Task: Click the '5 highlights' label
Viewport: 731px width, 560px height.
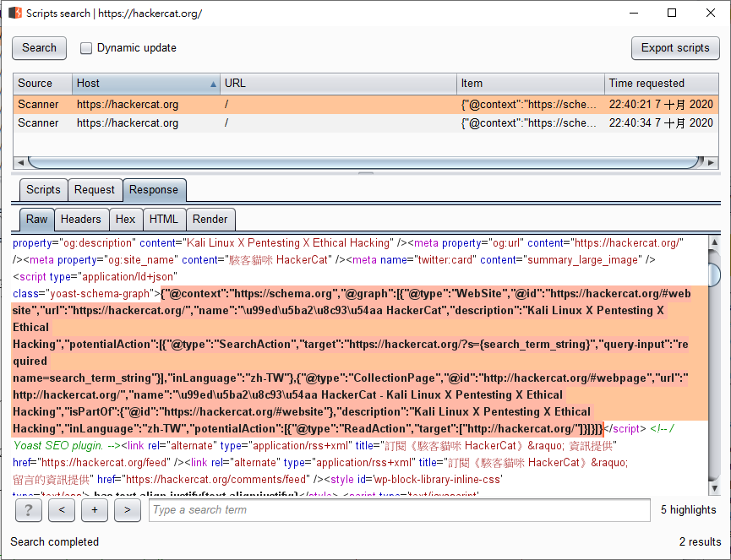Action: coord(688,510)
